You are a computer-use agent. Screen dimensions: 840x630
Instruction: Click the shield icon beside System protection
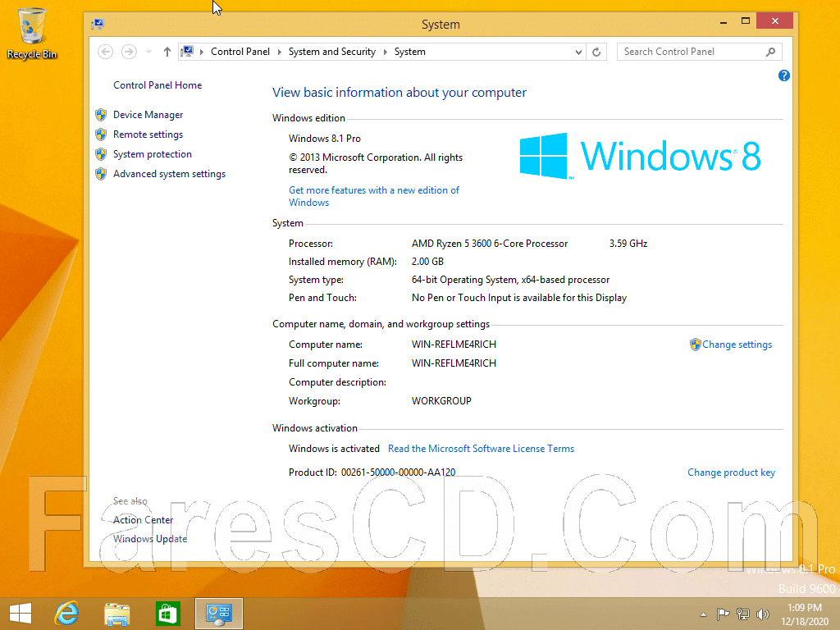pyautogui.click(x=101, y=154)
